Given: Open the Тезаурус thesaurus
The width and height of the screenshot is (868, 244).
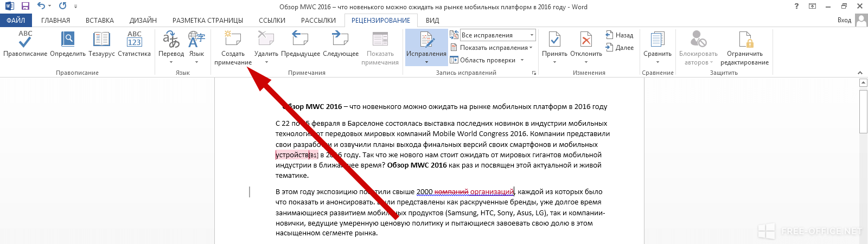Looking at the screenshot, I should pyautogui.click(x=101, y=43).
